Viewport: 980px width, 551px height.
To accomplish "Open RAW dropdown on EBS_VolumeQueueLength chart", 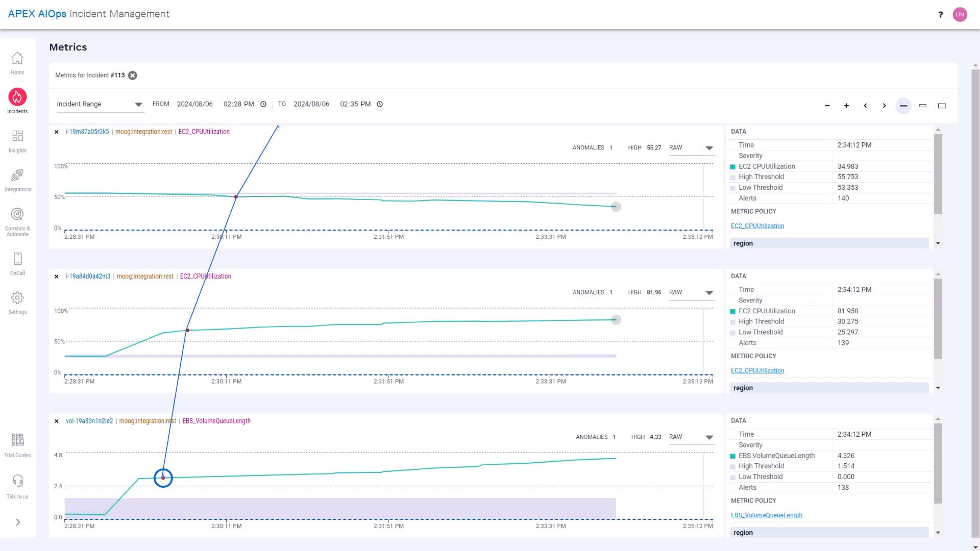I will click(x=692, y=437).
